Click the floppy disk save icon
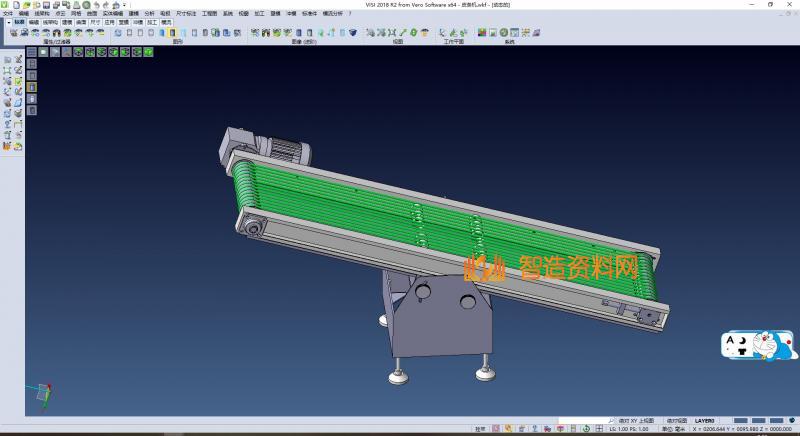The height and width of the screenshot is (436, 800). tap(46, 5)
